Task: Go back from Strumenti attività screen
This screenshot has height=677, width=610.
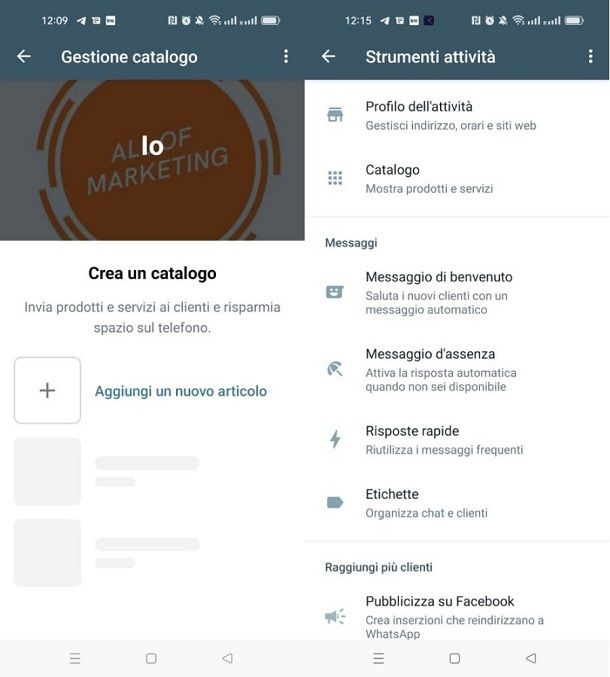Action: [x=329, y=56]
